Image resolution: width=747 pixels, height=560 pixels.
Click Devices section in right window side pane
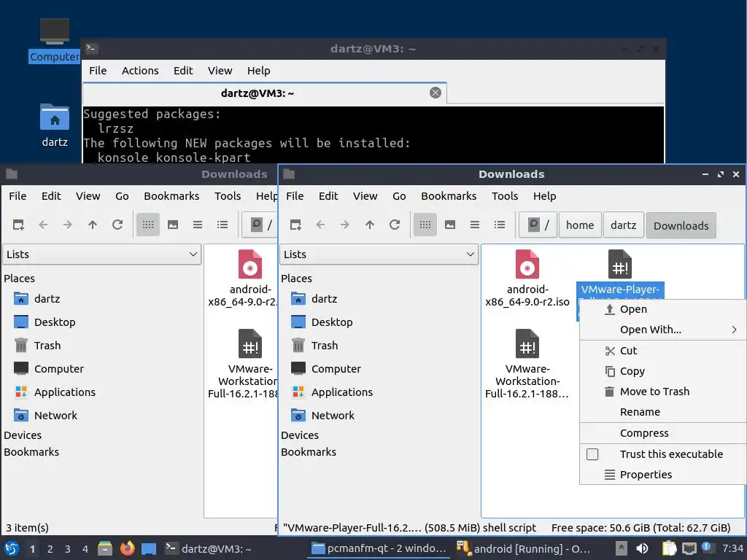[x=300, y=435]
